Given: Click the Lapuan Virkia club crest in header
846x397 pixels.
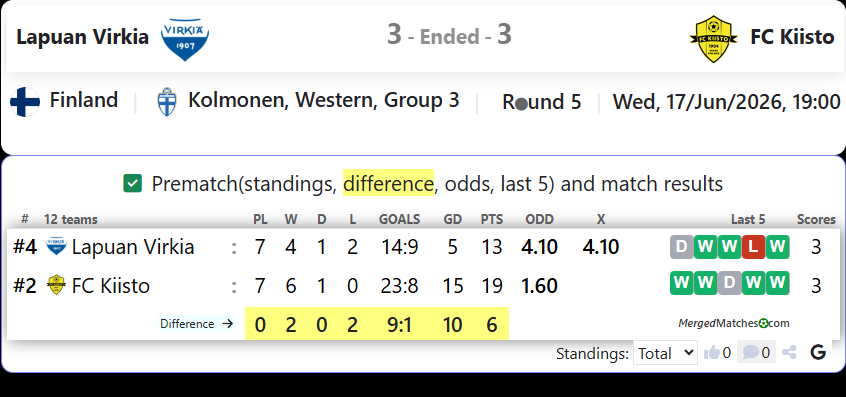Looking at the screenshot, I should (x=185, y=39).
